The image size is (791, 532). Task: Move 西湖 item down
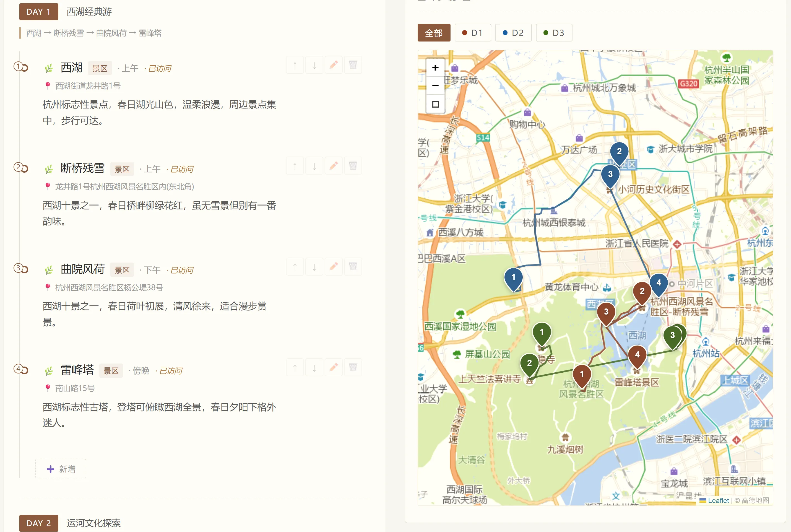314,65
